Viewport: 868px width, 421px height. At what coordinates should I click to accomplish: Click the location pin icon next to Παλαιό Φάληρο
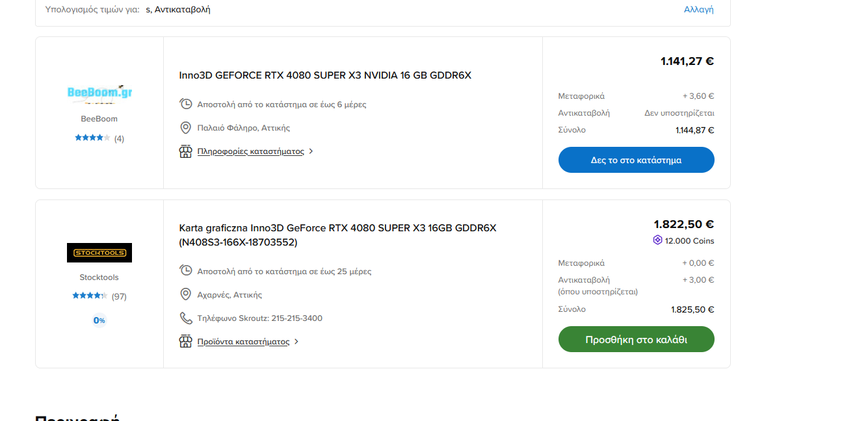(185, 128)
